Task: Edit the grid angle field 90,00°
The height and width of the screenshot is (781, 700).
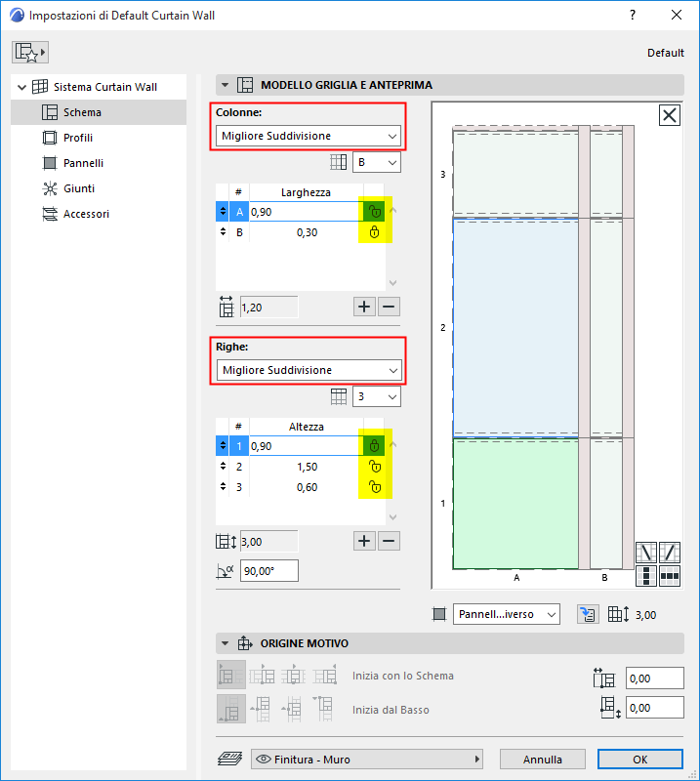Action: (x=269, y=571)
